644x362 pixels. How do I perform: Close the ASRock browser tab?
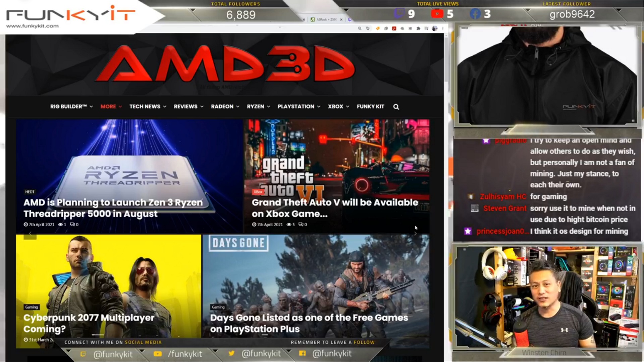341,19
